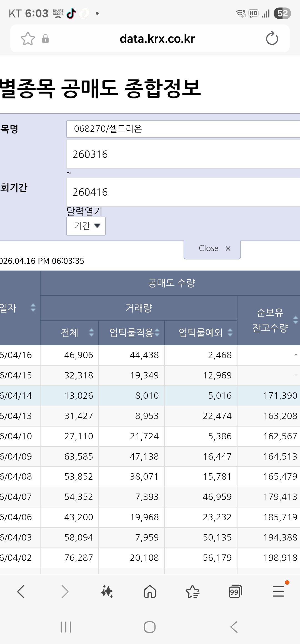Screen dimensions: 300x644
Task: Click the Close tab button
Action: [212, 249]
